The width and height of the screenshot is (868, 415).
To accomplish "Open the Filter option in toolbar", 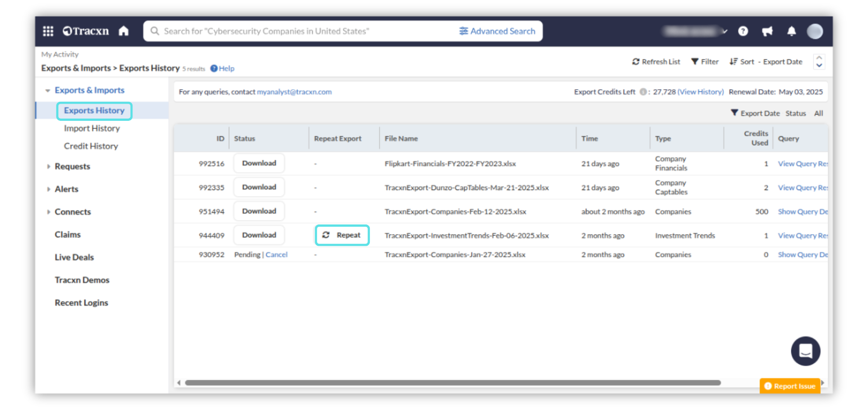I will [705, 62].
